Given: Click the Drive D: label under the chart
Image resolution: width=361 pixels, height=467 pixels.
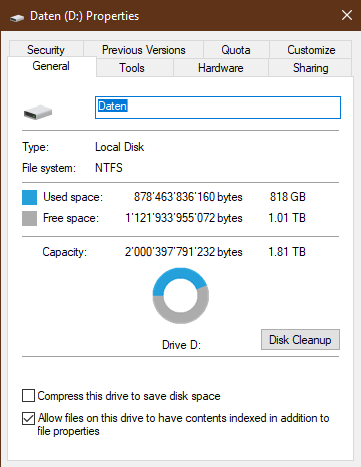Looking at the screenshot, I should tap(181, 345).
